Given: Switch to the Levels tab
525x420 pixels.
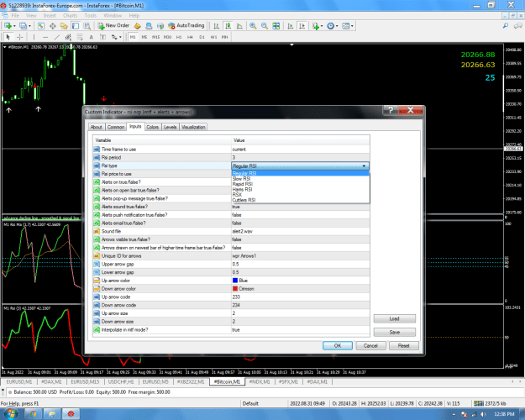Looking at the screenshot, I should (x=170, y=127).
